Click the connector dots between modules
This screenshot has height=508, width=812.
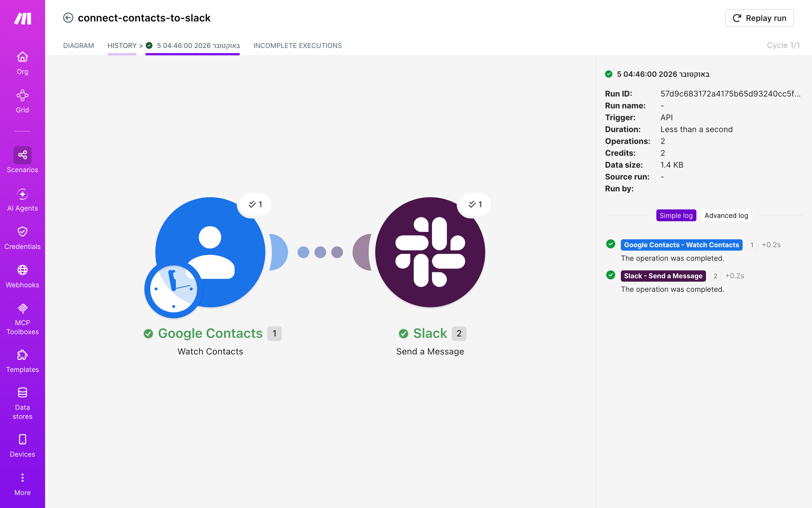(320, 252)
